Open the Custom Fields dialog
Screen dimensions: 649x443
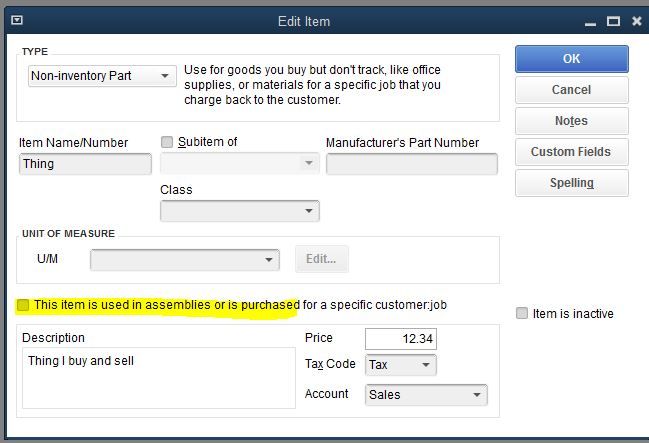[571, 152]
